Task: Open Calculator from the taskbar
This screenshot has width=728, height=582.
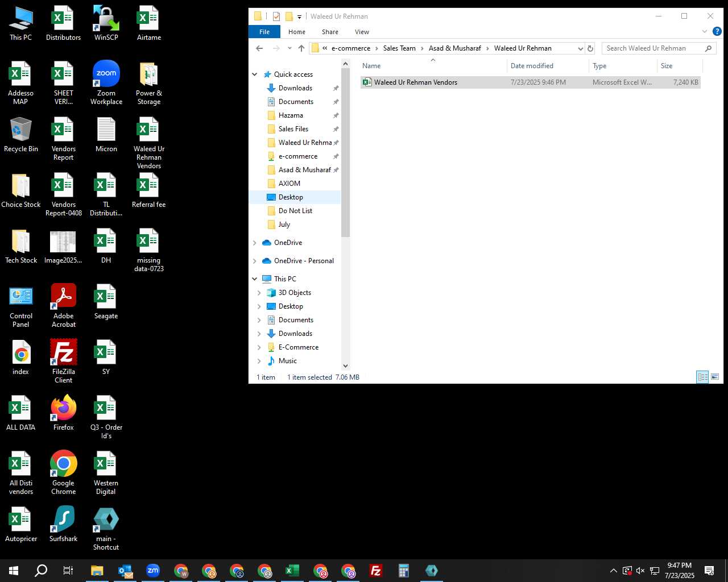Action: tap(404, 571)
